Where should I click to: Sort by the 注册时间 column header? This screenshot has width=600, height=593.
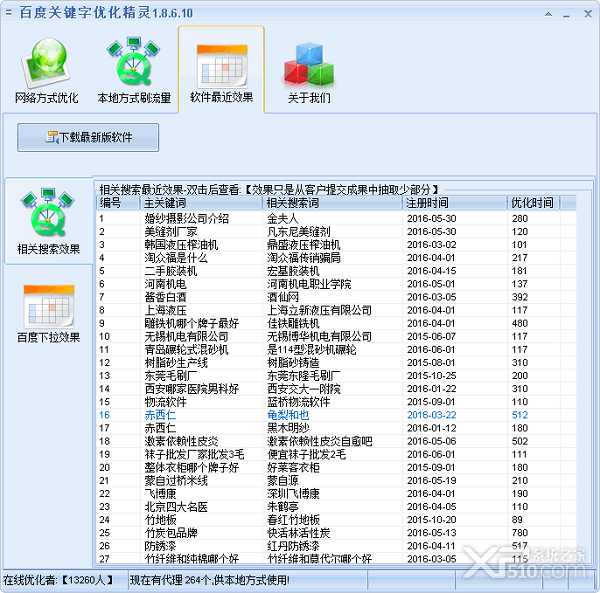(x=455, y=203)
